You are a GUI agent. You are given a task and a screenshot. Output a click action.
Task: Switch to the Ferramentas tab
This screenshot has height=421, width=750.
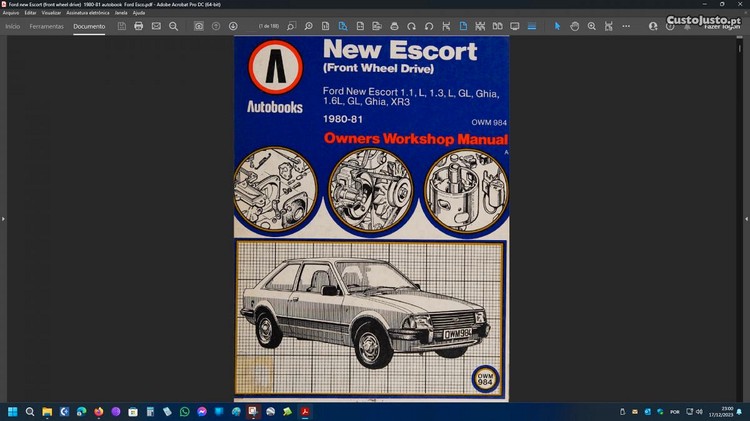coord(46,26)
